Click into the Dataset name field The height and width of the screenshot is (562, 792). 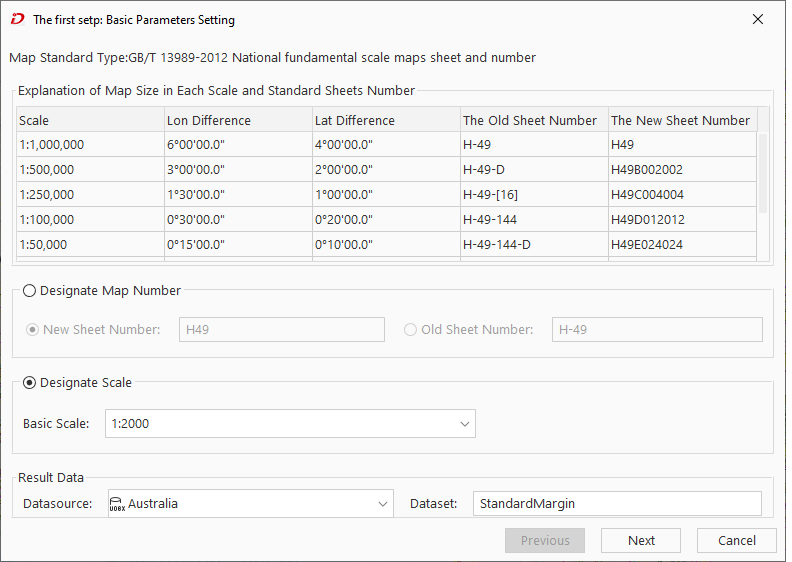(616, 504)
